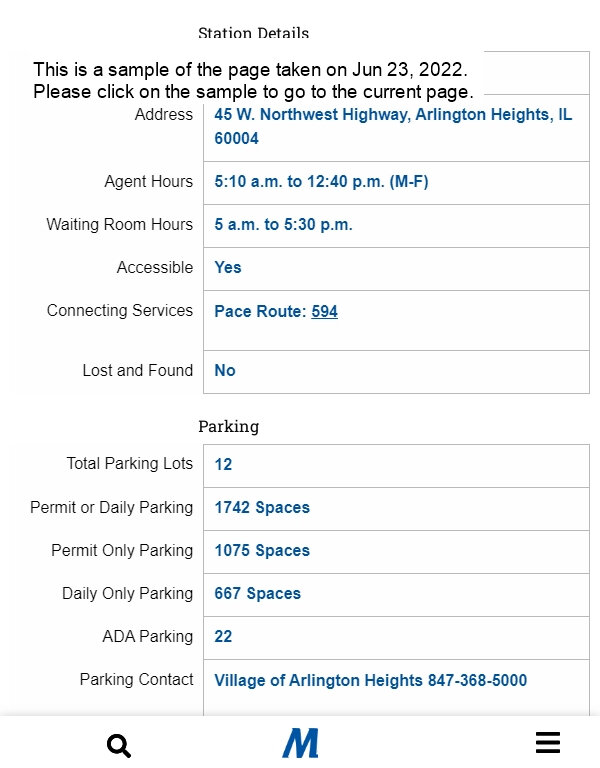Click the 1742 Spaces permit or daily value

tap(262, 507)
